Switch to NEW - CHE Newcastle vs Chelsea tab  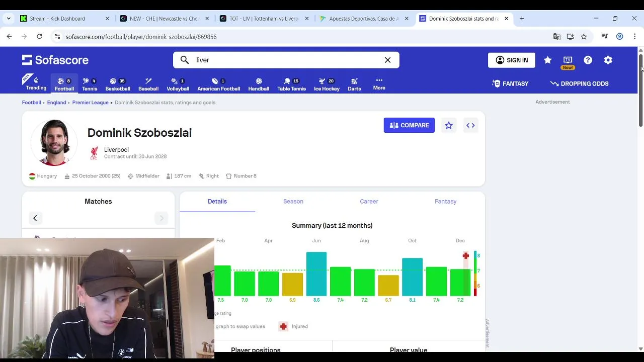click(164, 19)
